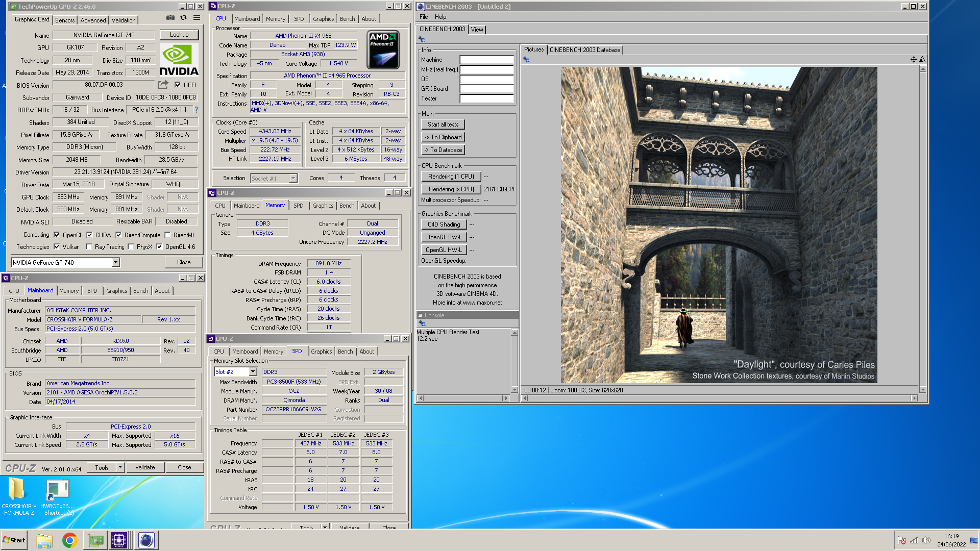Open the Slot #2 memory slot dropdown
This screenshot has width=980, height=551.
[x=253, y=372]
